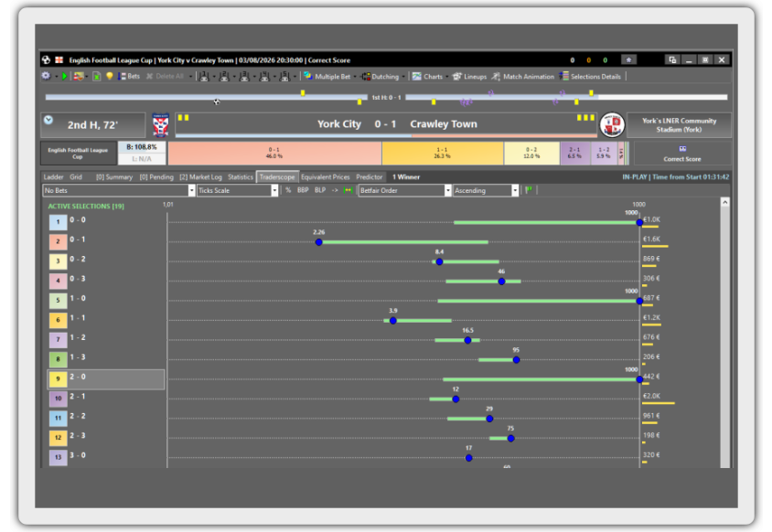Image resolution: width=772 pixels, height=532 pixels.
Task: Click the green flag icon
Action: coord(529,190)
